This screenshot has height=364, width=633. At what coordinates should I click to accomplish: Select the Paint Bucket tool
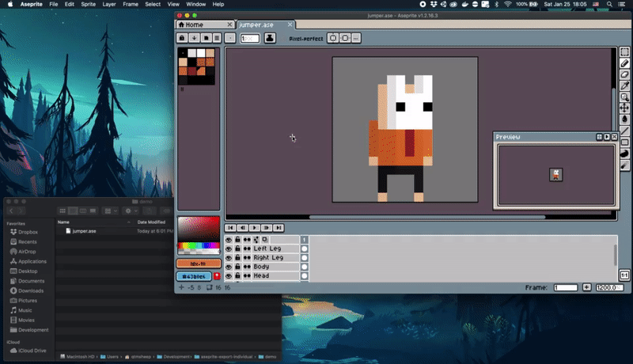click(x=624, y=119)
